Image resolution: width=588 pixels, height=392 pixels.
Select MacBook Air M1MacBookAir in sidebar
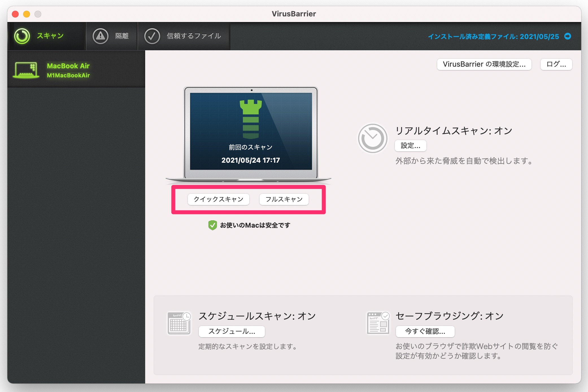(76, 69)
